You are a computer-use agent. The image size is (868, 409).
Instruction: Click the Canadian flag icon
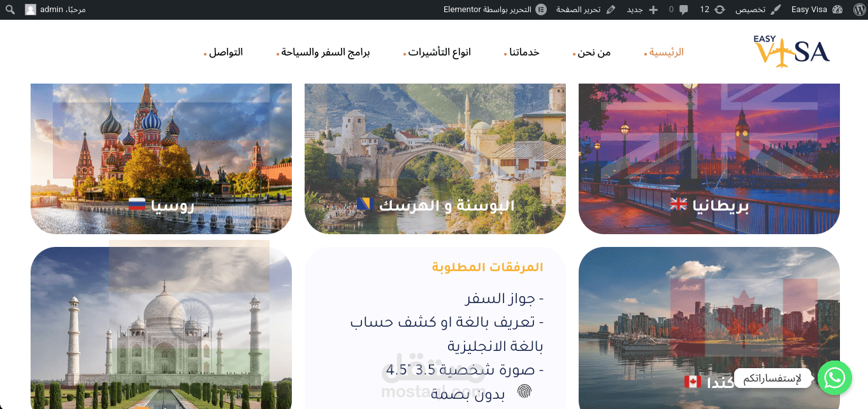(x=692, y=382)
